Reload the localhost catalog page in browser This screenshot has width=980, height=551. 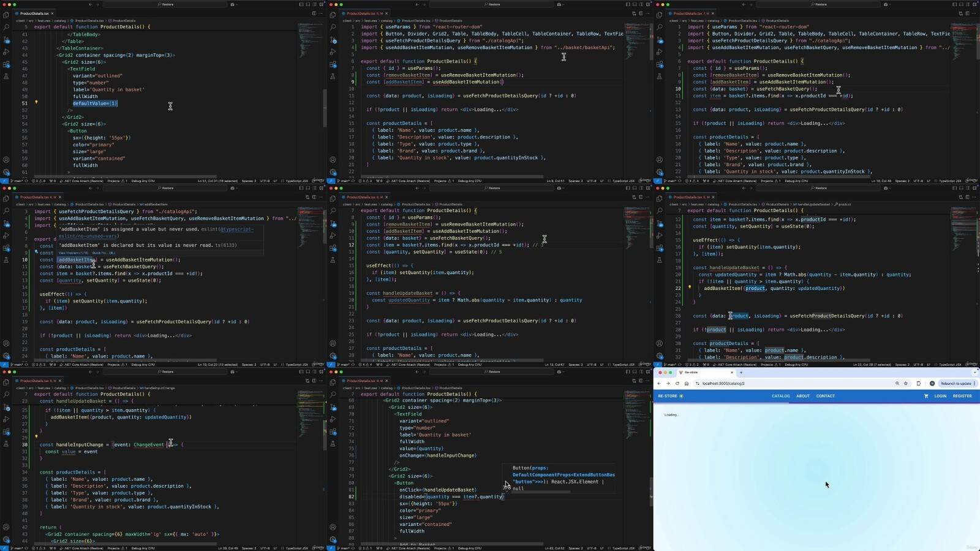point(677,384)
